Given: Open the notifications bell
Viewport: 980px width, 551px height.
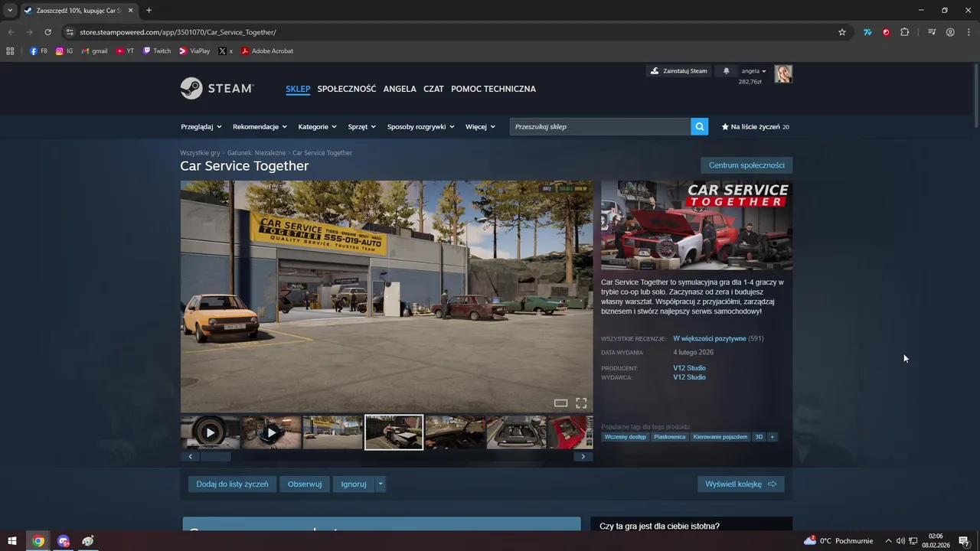Looking at the screenshot, I should 726,71.
